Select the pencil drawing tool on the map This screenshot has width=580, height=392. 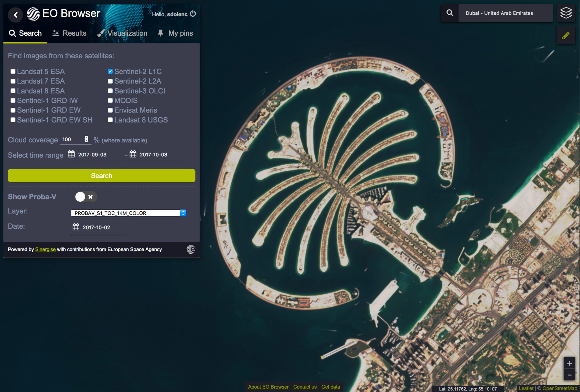click(566, 35)
